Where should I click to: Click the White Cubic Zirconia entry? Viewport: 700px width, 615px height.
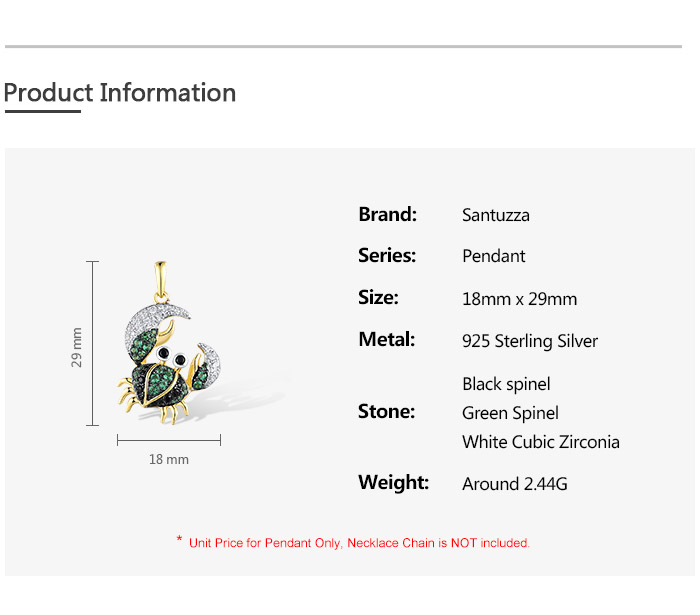click(x=541, y=442)
